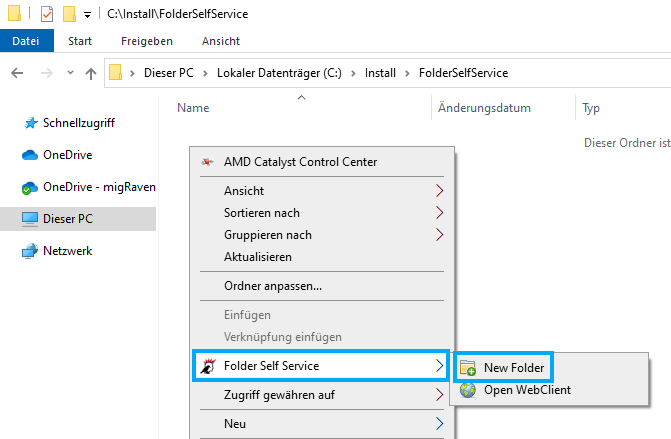Click the Folder Self Service woodpecker icon

208,366
